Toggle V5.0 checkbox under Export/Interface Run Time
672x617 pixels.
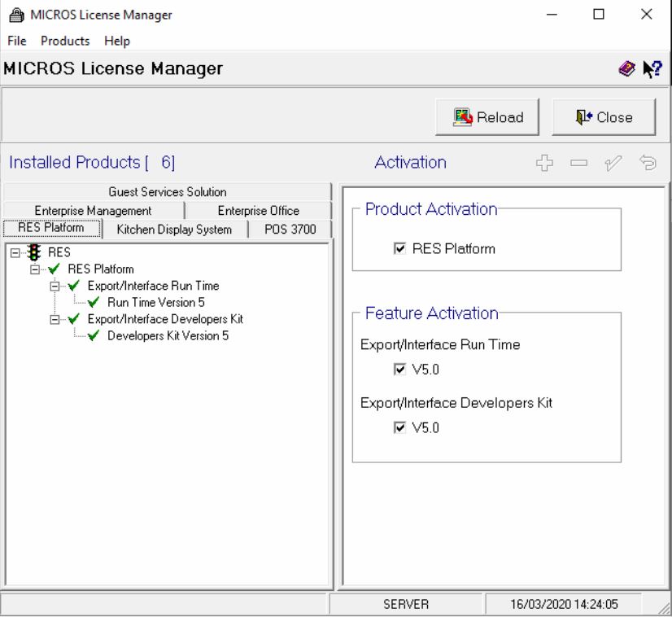point(399,370)
